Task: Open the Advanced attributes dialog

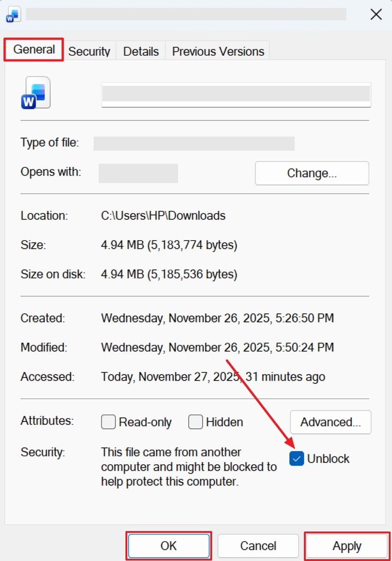Action: [330, 422]
